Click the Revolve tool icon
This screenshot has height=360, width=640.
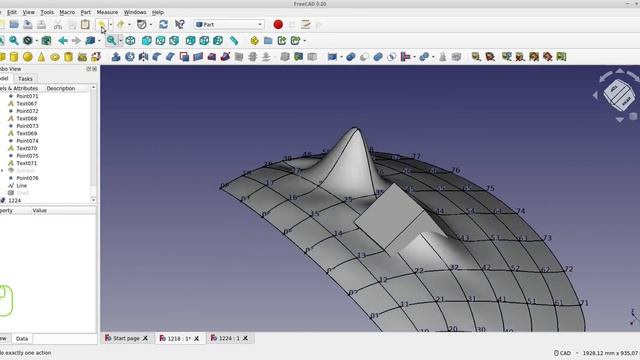coord(130,57)
